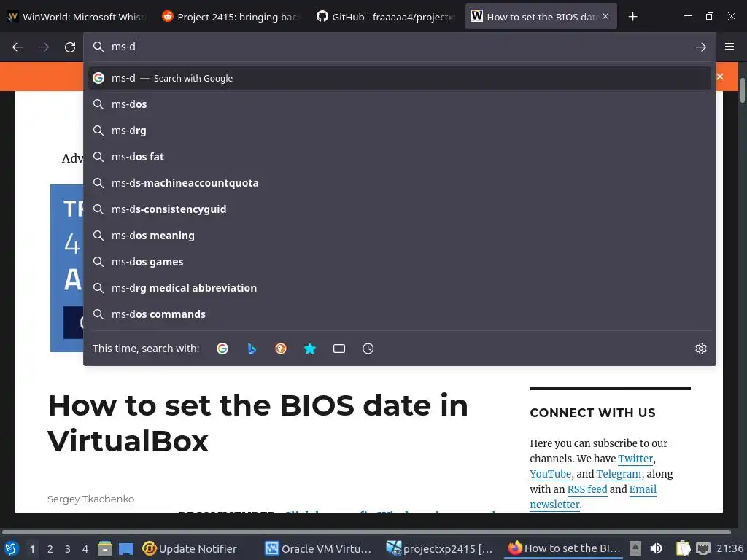Switch to workspace 1

click(x=32, y=549)
